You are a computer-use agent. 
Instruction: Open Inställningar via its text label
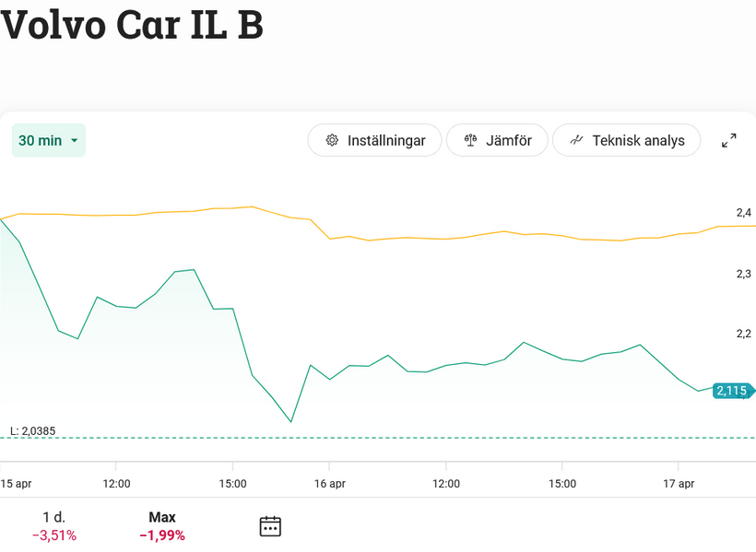(x=386, y=141)
